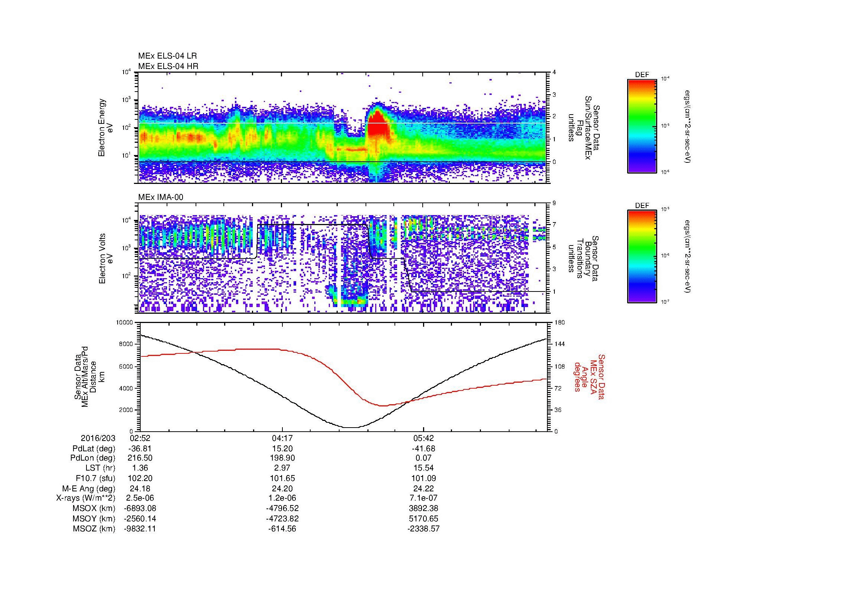Click the 'MEx ELS-04 HR' panel title

tap(168, 66)
